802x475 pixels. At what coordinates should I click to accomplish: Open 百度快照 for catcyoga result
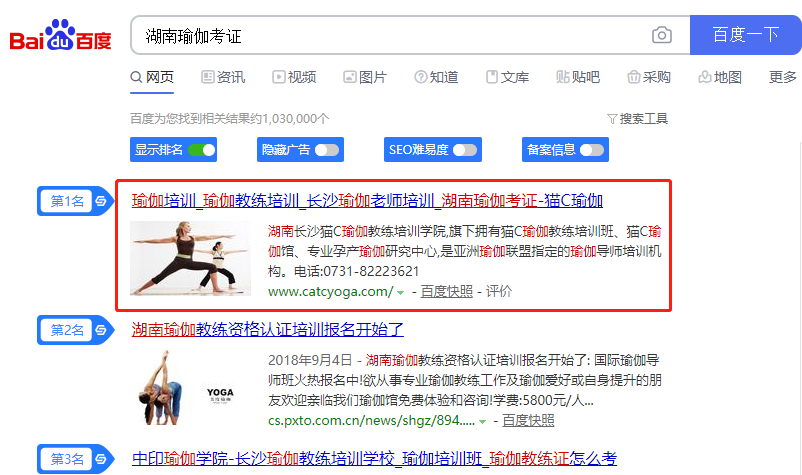pyautogui.click(x=447, y=291)
